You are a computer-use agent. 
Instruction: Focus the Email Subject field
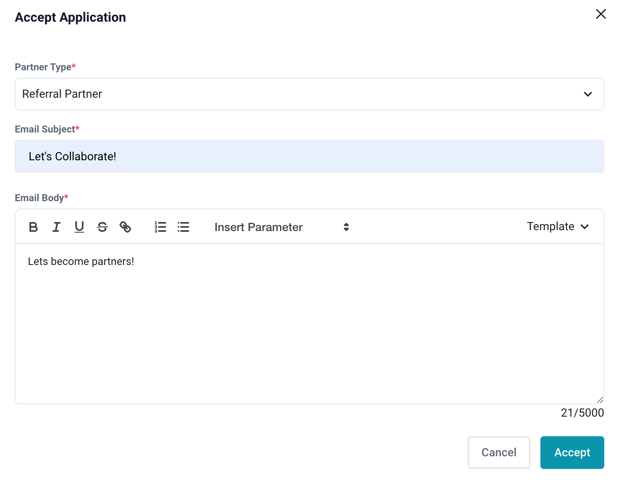(x=309, y=156)
